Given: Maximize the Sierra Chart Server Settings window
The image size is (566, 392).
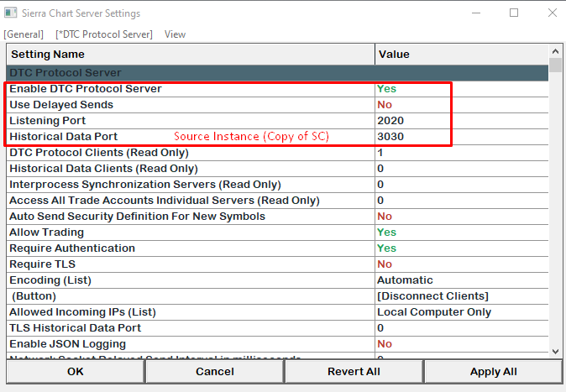Looking at the screenshot, I should 514,13.
